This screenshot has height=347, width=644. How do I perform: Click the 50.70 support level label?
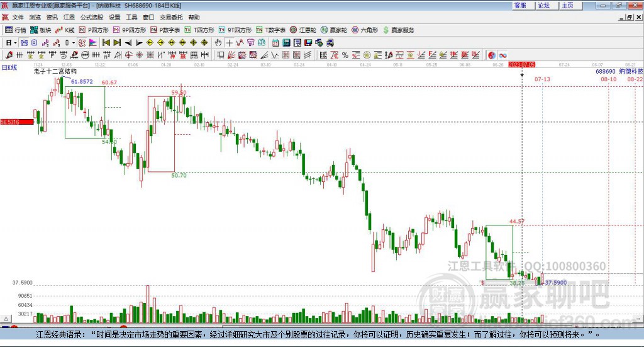pyautogui.click(x=179, y=175)
